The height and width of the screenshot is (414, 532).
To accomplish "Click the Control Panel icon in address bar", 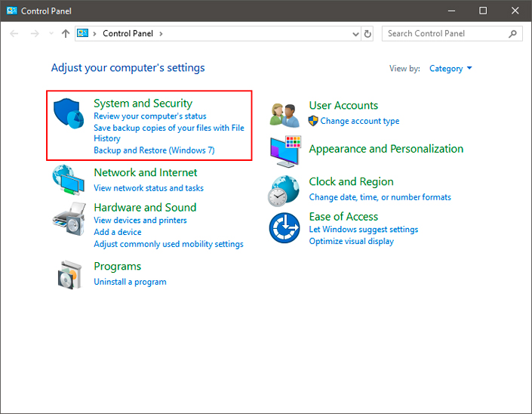I will pyautogui.click(x=82, y=33).
